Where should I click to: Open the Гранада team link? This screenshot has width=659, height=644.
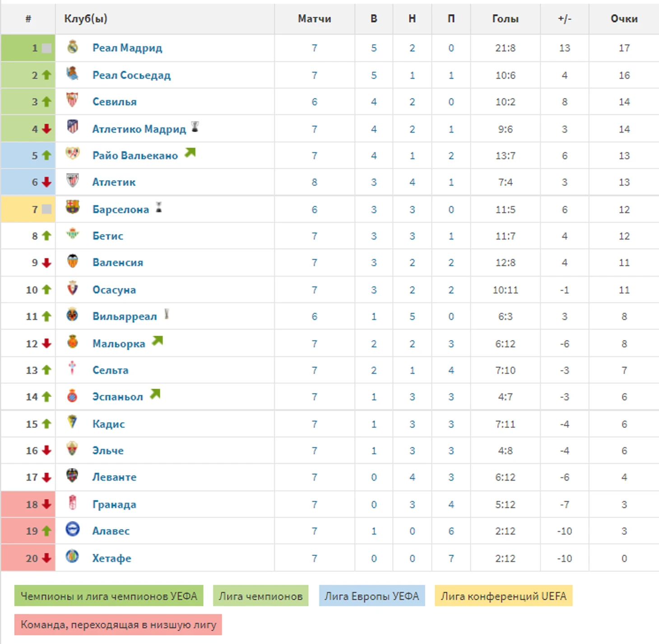click(114, 505)
